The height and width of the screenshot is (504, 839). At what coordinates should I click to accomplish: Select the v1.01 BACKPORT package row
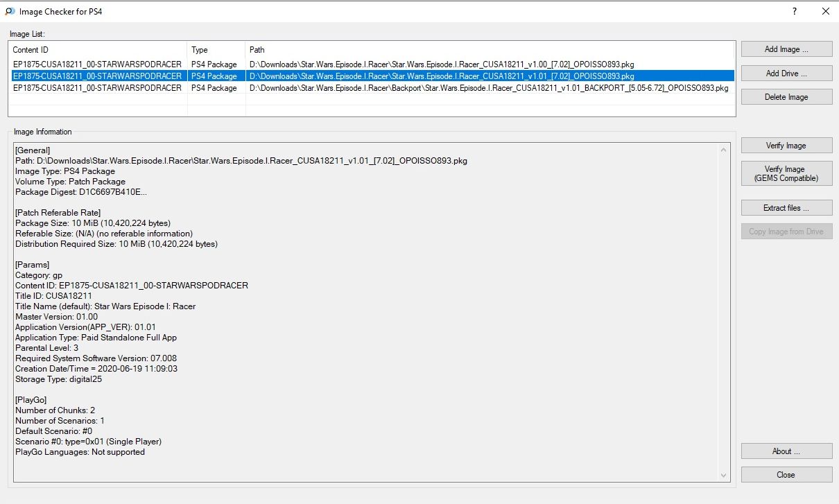coord(372,88)
